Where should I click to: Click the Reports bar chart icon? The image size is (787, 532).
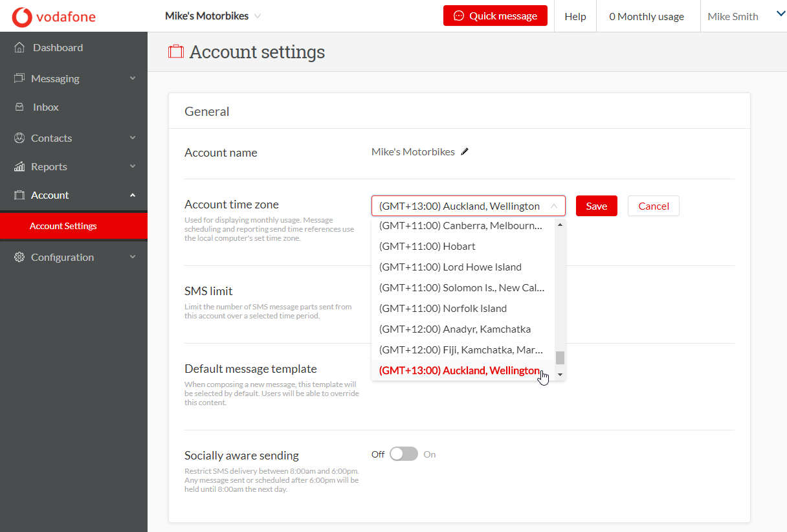coord(19,166)
